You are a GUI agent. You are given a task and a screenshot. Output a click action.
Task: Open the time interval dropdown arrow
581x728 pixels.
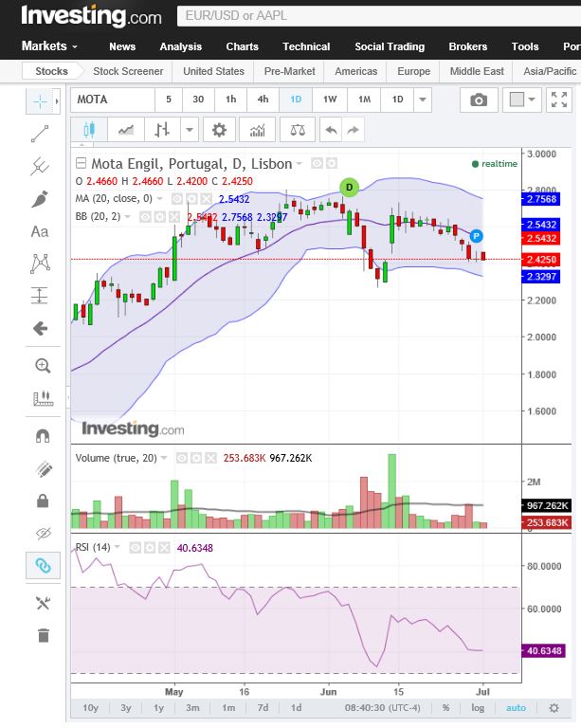click(x=423, y=100)
